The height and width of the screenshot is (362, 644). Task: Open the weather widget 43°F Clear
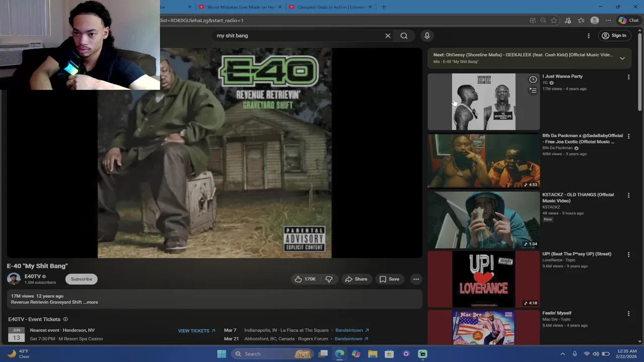(19, 354)
